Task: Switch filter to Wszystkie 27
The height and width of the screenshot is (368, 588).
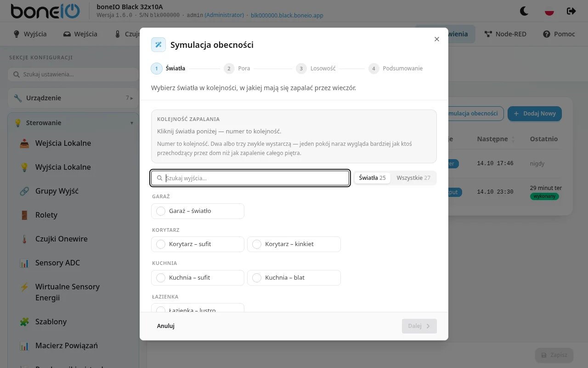Action: coord(413,178)
